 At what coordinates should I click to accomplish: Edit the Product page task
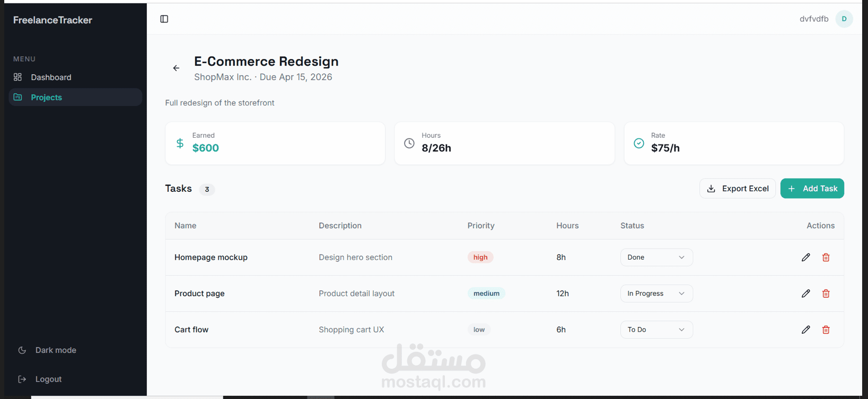coord(805,294)
